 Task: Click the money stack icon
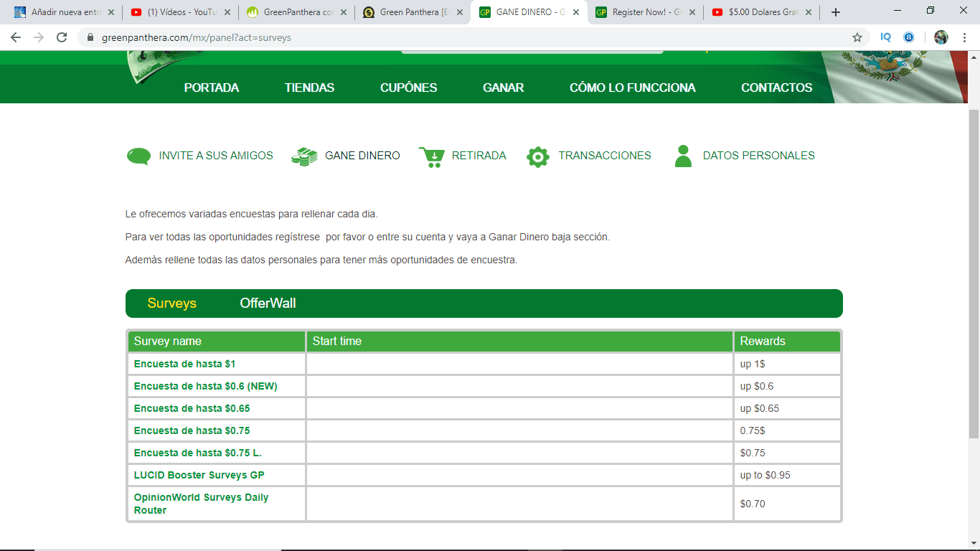[305, 156]
